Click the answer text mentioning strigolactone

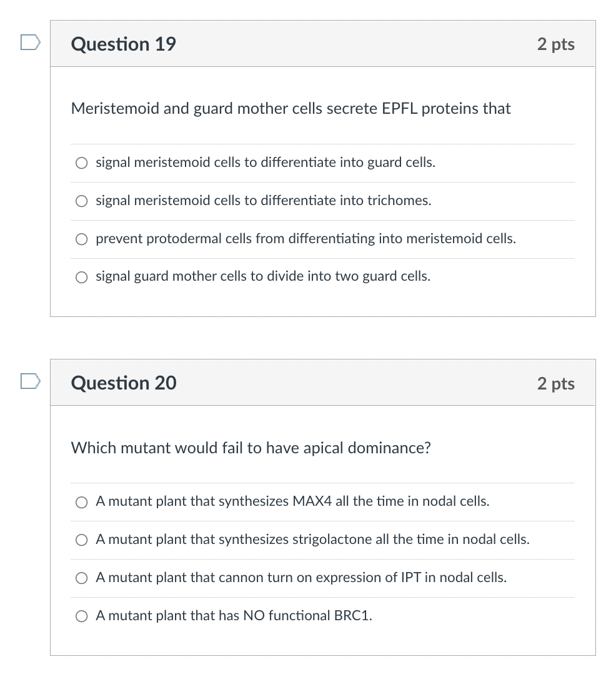(x=312, y=540)
